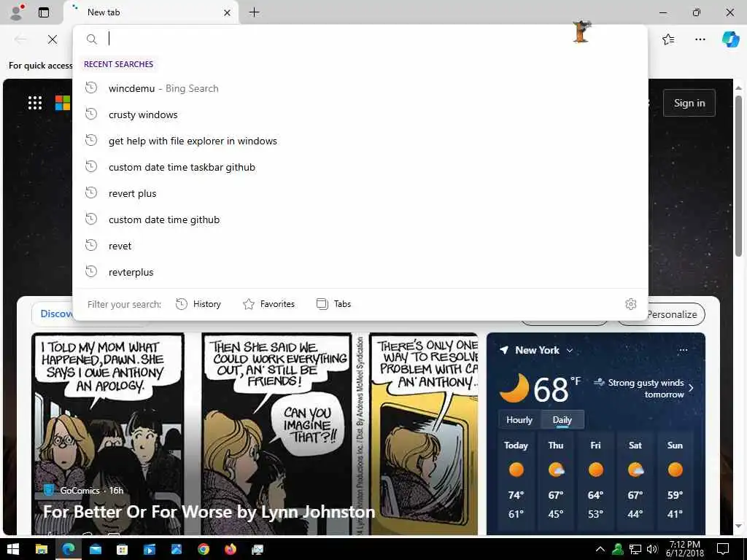The image size is (747, 560).
Task: Open the Discover tab in feed
Action: click(56, 314)
